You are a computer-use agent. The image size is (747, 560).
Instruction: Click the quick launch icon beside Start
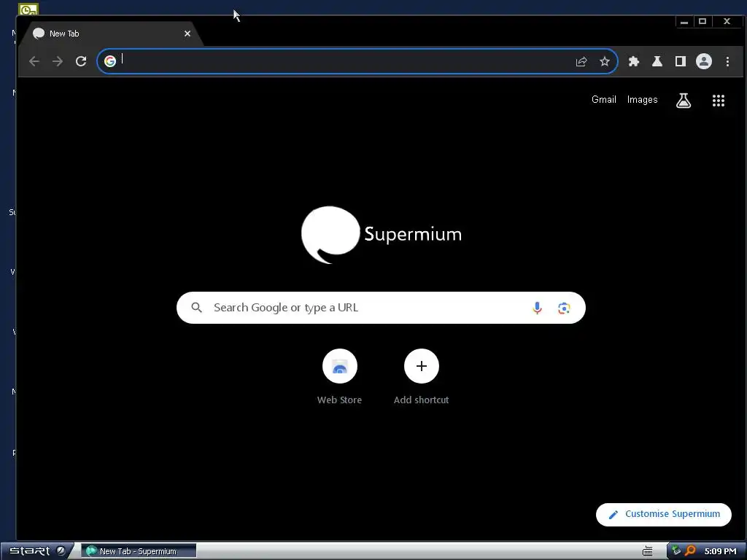pyautogui.click(x=61, y=551)
